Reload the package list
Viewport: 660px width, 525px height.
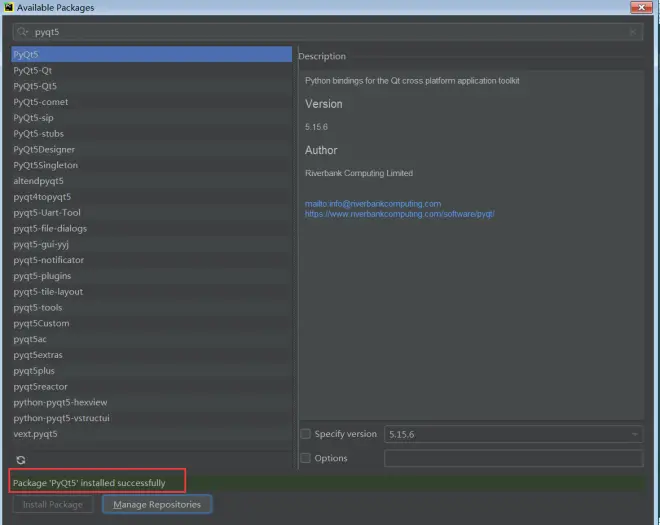[21, 460]
